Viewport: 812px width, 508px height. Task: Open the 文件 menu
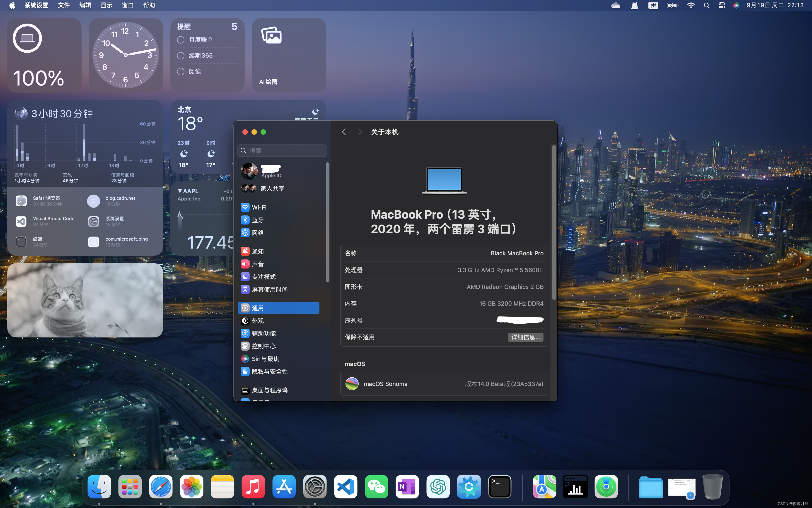coord(64,5)
